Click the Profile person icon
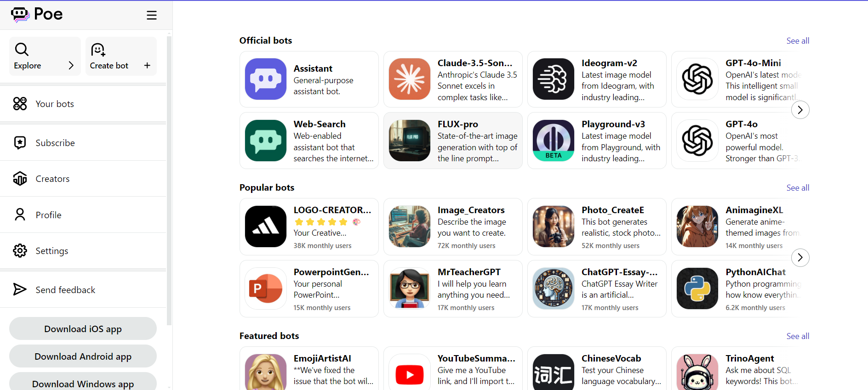 [x=20, y=215]
